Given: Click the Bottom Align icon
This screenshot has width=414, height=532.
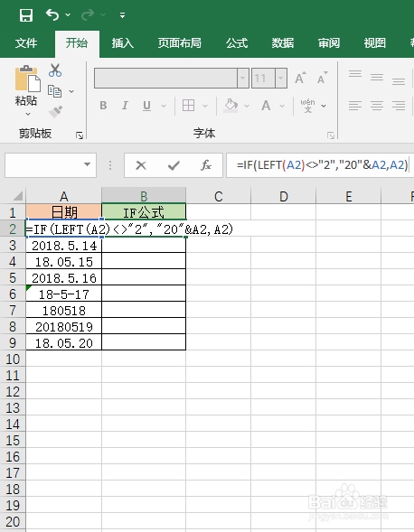Looking at the screenshot, I should (x=399, y=80).
